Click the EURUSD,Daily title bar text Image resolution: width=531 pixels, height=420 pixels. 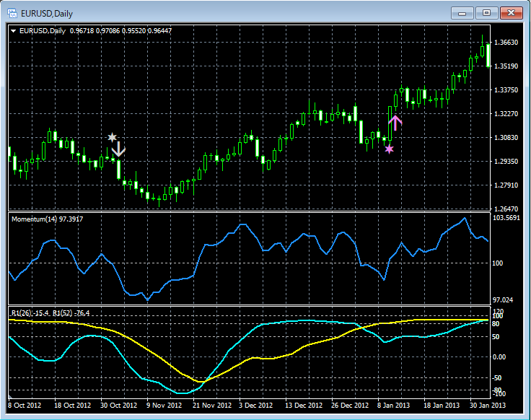pyautogui.click(x=48, y=13)
